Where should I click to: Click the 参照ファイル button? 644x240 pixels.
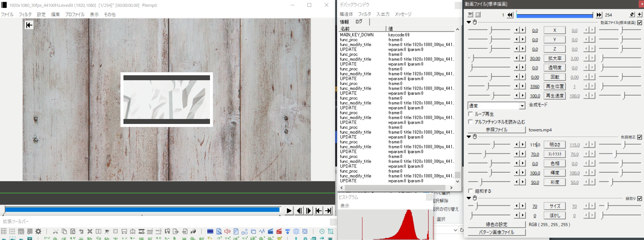496,130
